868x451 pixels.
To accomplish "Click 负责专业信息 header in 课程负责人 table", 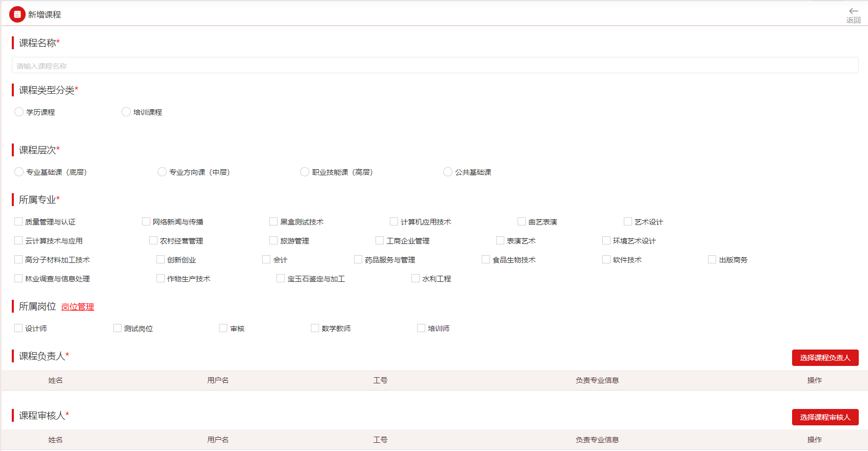I will [x=597, y=380].
